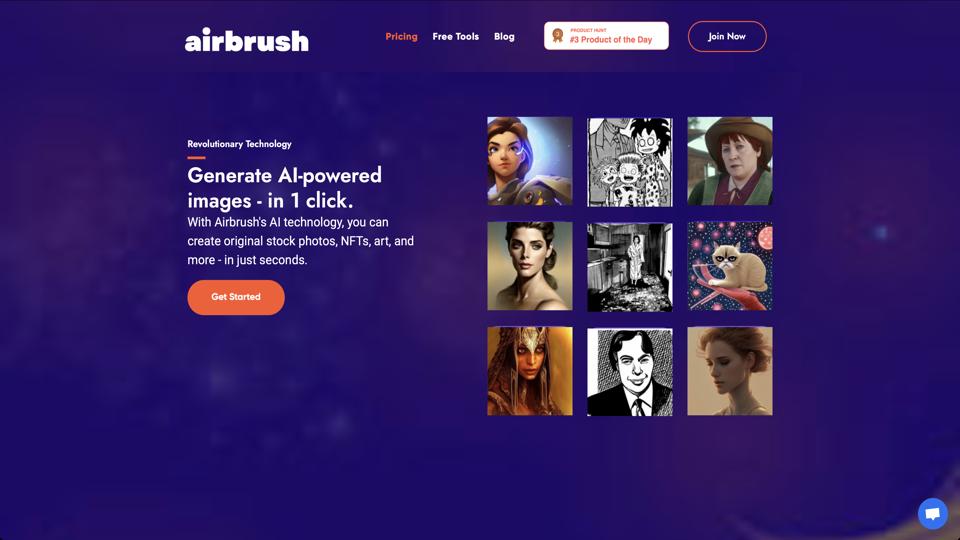Click the Revolutionary Technology label
Screen dimensions: 960x540
pyautogui.click(x=239, y=144)
